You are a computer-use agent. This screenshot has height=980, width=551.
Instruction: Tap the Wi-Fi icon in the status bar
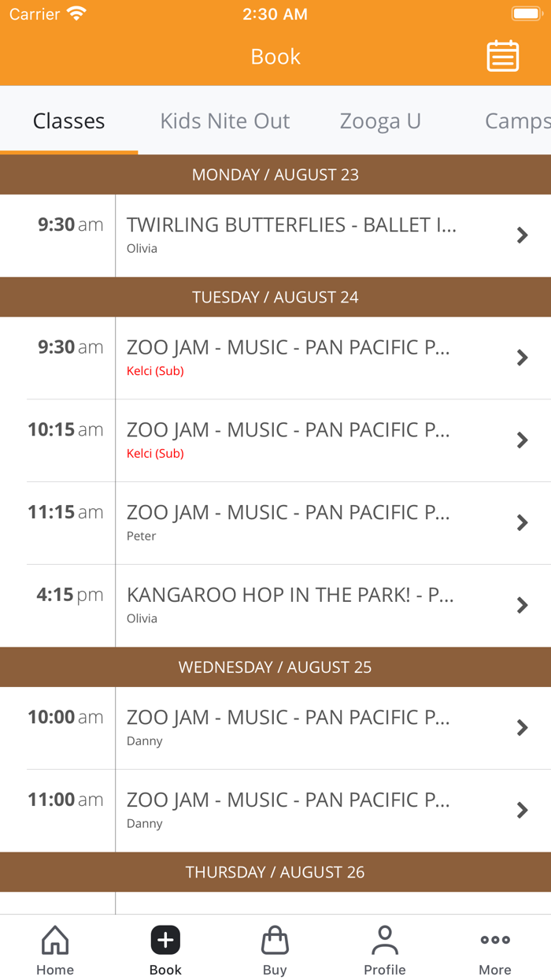(x=76, y=13)
